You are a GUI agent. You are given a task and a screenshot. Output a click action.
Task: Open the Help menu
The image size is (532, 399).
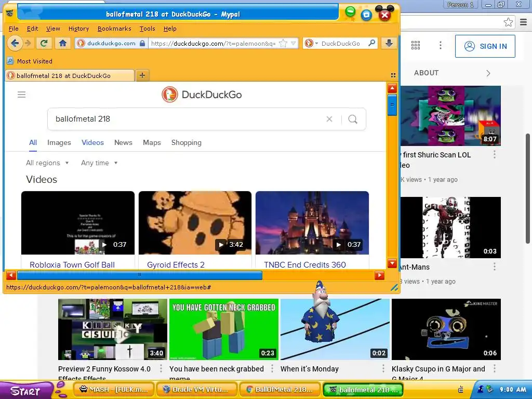[x=170, y=29]
